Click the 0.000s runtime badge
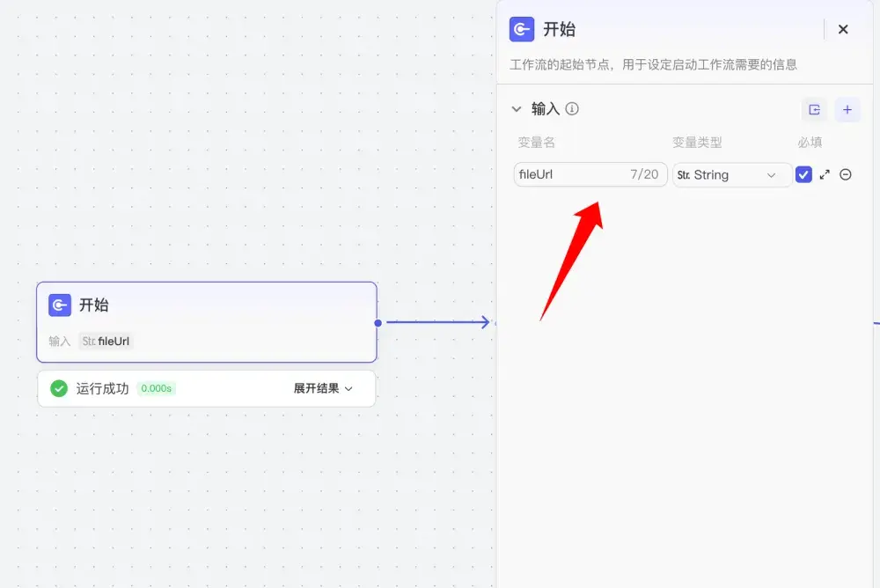The height and width of the screenshot is (588, 880). coord(157,388)
